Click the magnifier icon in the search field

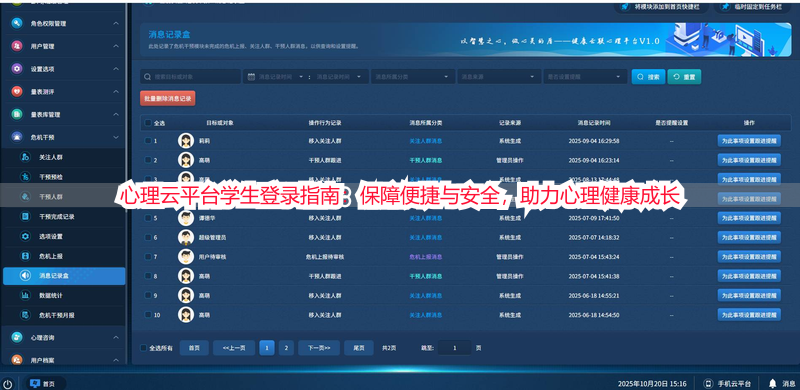click(x=147, y=77)
